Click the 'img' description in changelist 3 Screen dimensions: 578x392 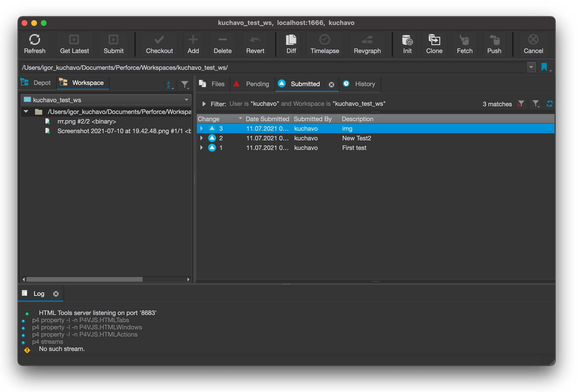coord(347,129)
